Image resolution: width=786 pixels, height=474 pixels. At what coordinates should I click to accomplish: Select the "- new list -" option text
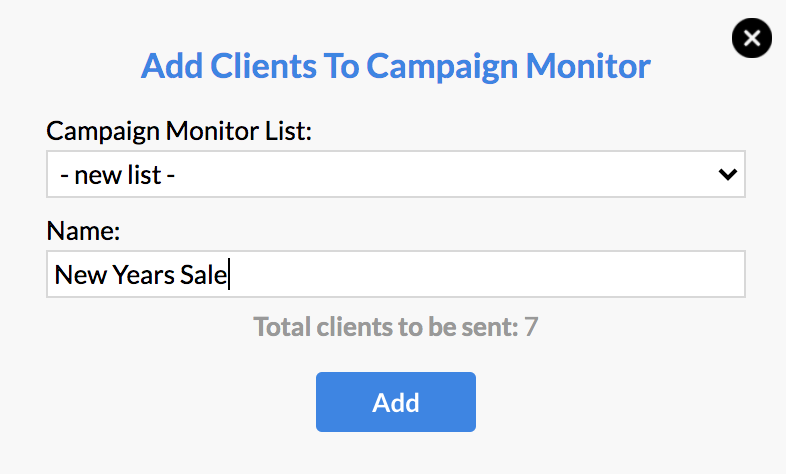coord(117,175)
